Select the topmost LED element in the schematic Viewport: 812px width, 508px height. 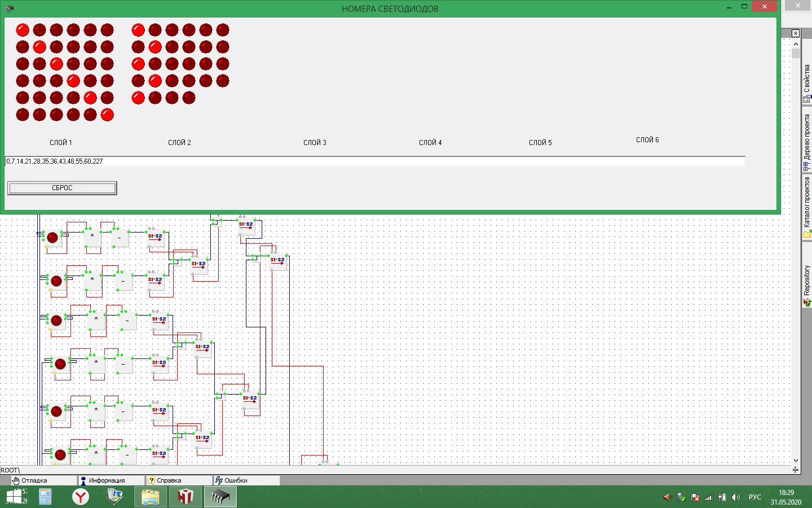coord(52,238)
